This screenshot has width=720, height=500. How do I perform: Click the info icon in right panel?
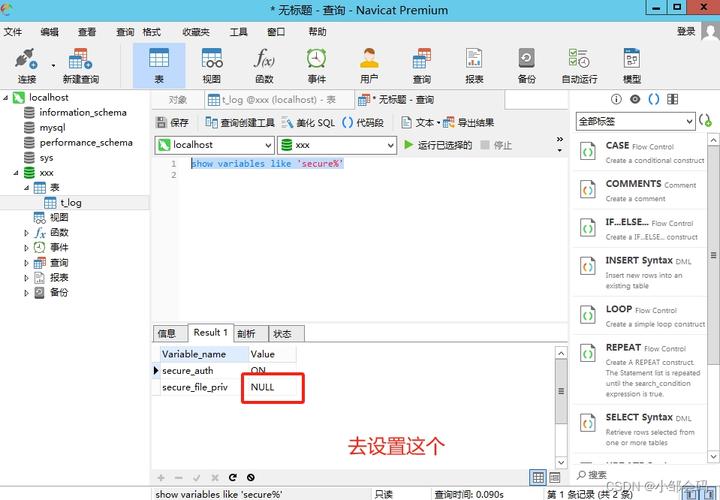pyautogui.click(x=616, y=99)
